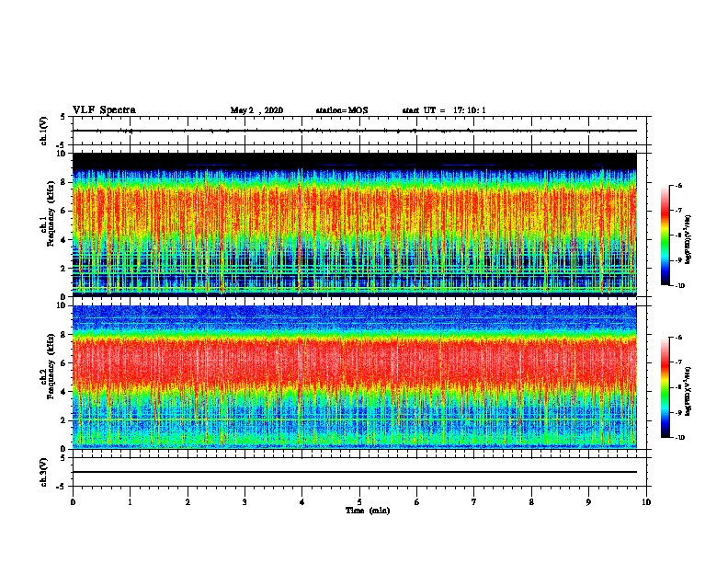Click the ch.1 color bar log(PSD) label
The height and width of the screenshot is (563, 728).
click(688, 240)
